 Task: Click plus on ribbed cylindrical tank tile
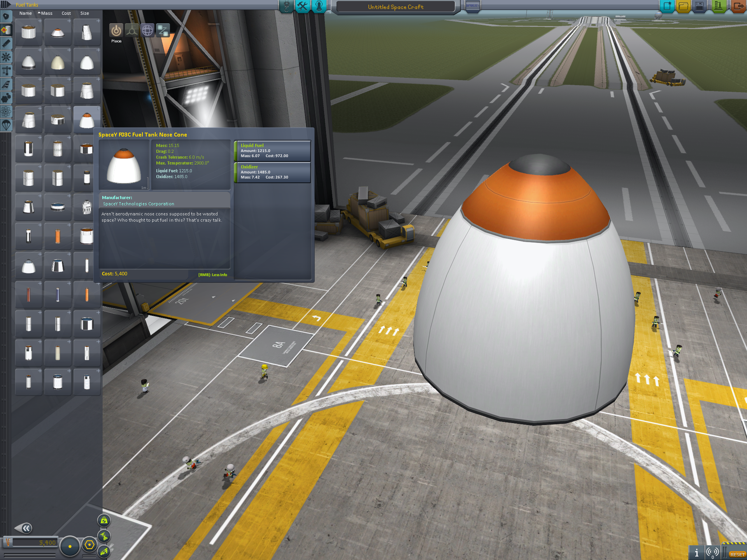click(x=40, y=21)
